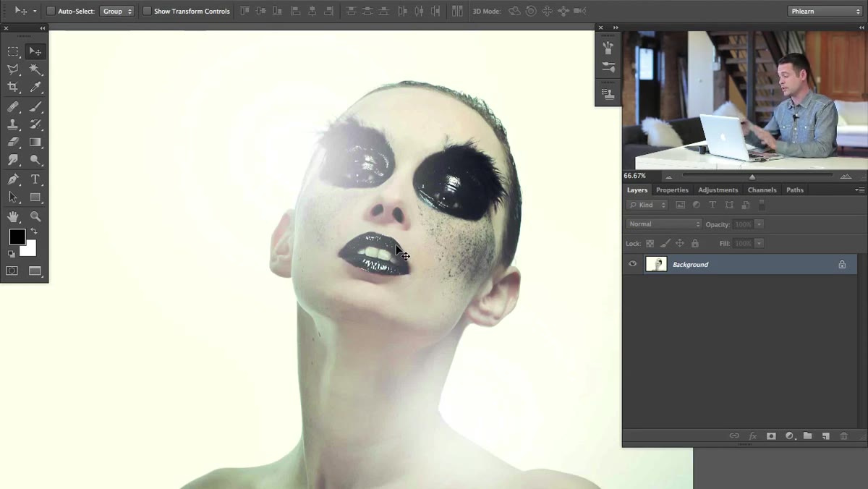
Task: Click the Auto-Align Layers icon
Action: click(x=457, y=11)
